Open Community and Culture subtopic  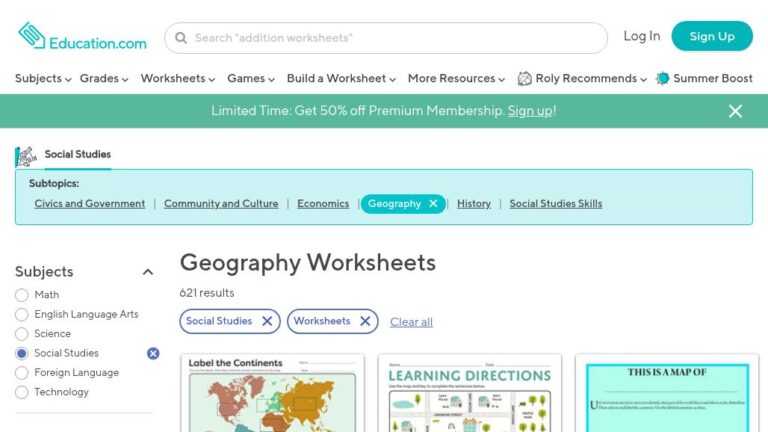(221, 204)
